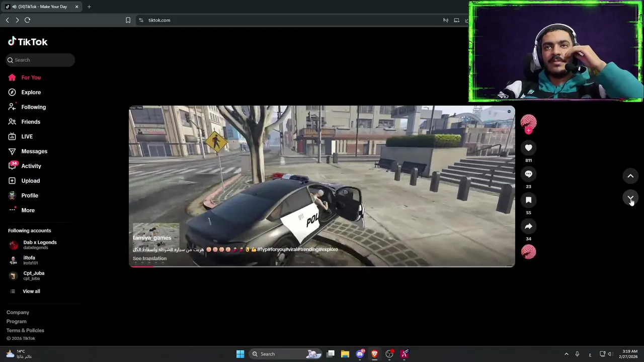Open your Profile page
644x362 pixels.
(x=23, y=196)
